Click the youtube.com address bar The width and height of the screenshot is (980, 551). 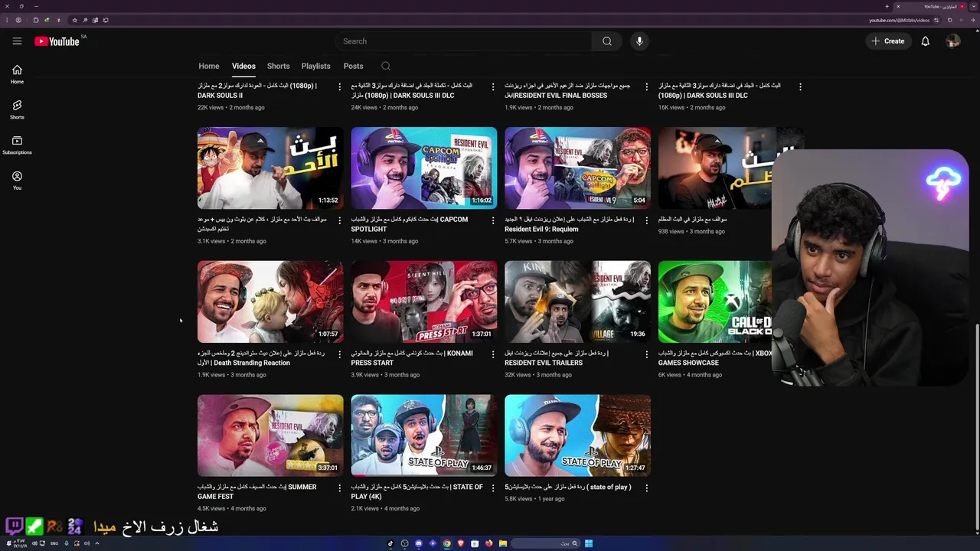899,20
